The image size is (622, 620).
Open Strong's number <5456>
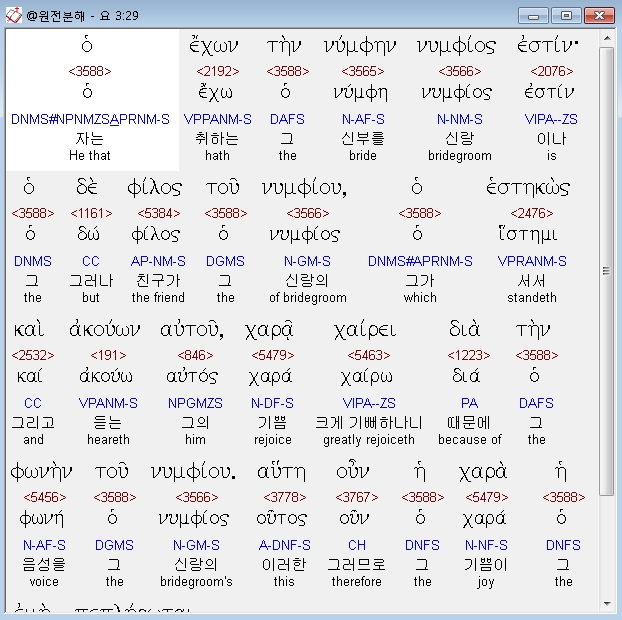coord(45,497)
